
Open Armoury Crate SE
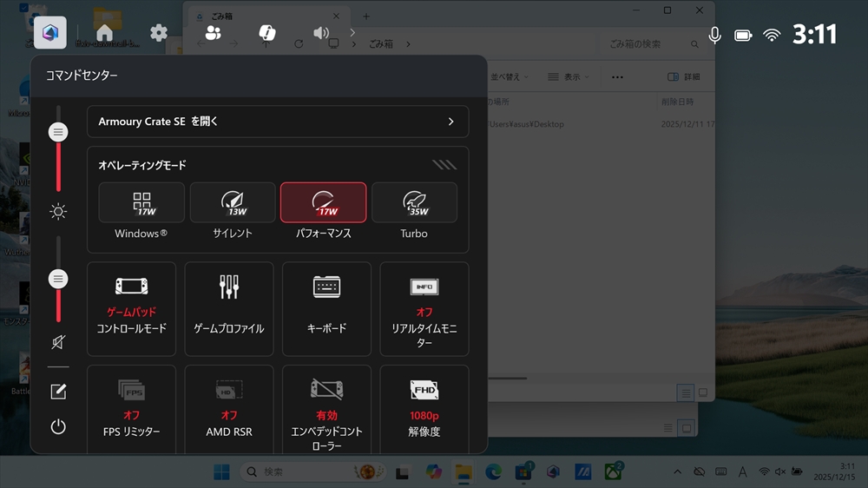point(278,122)
